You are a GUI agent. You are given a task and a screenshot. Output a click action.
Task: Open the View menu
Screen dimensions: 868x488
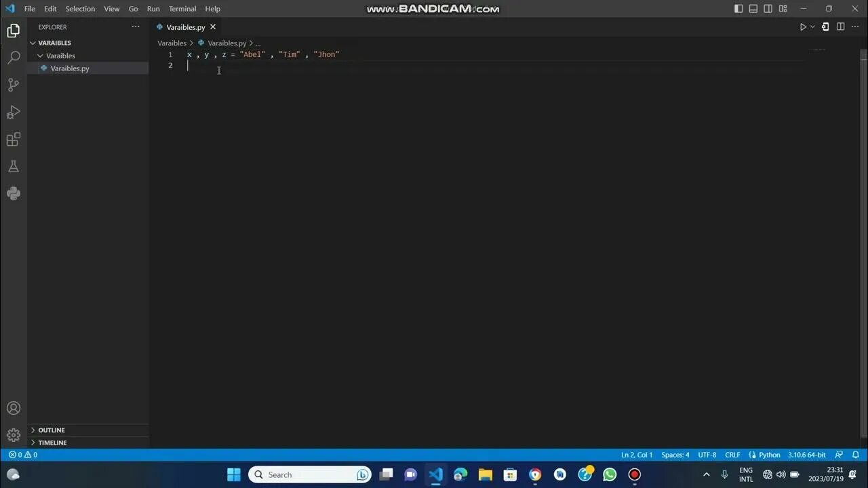(112, 9)
